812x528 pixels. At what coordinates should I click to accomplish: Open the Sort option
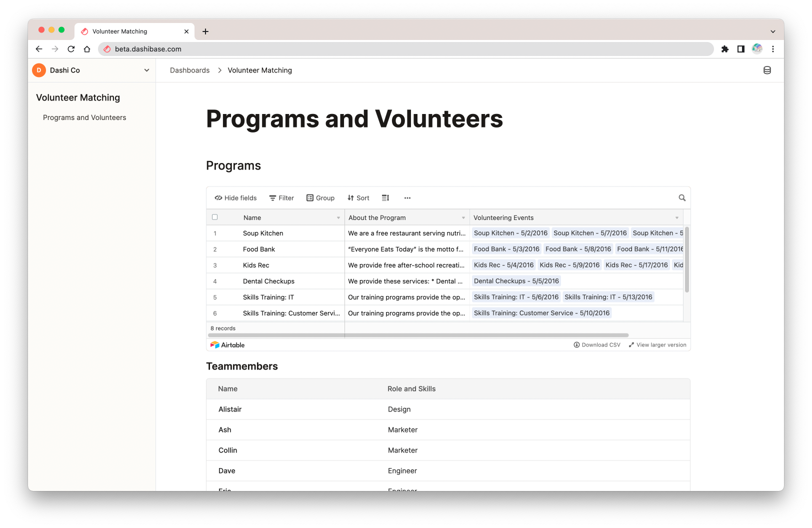pos(358,198)
